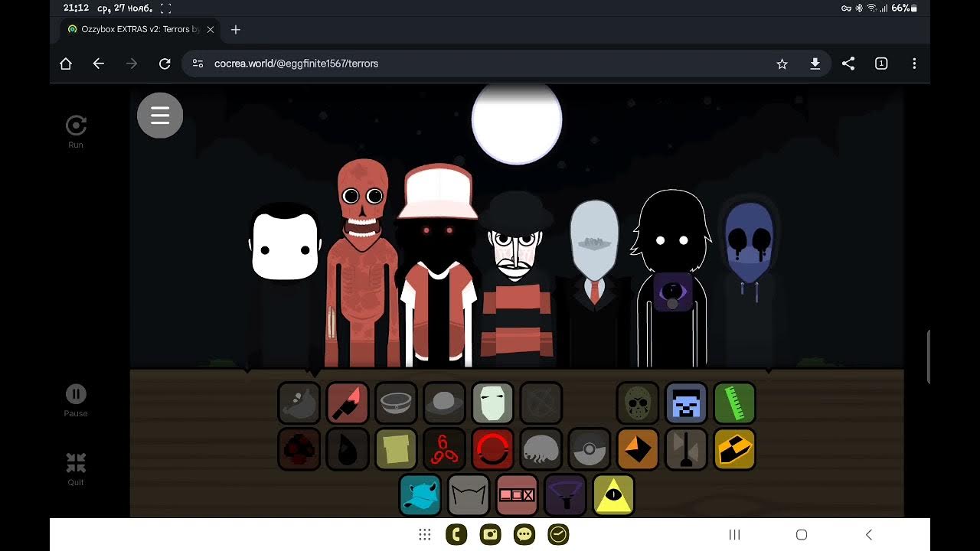The height and width of the screenshot is (551, 980).
Task: Select the yellow triangle eye icon
Action: click(x=613, y=495)
